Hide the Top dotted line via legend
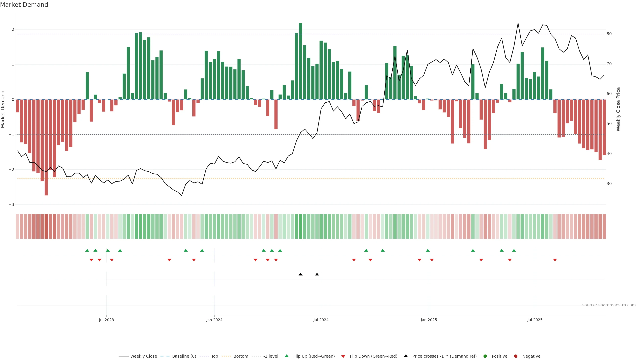This screenshot has height=362, width=644. point(214,356)
